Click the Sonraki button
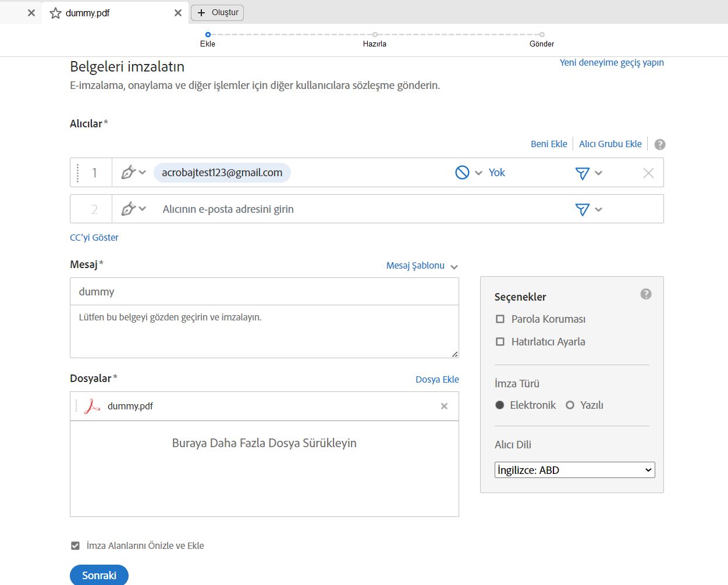This screenshot has height=585, width=728. (99, 575)
